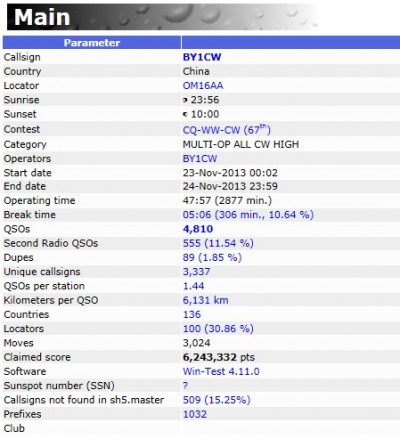Viewport: 400px width, 439px height.
Task: Open the BY1CW callsign link
Action: [202, 57]
